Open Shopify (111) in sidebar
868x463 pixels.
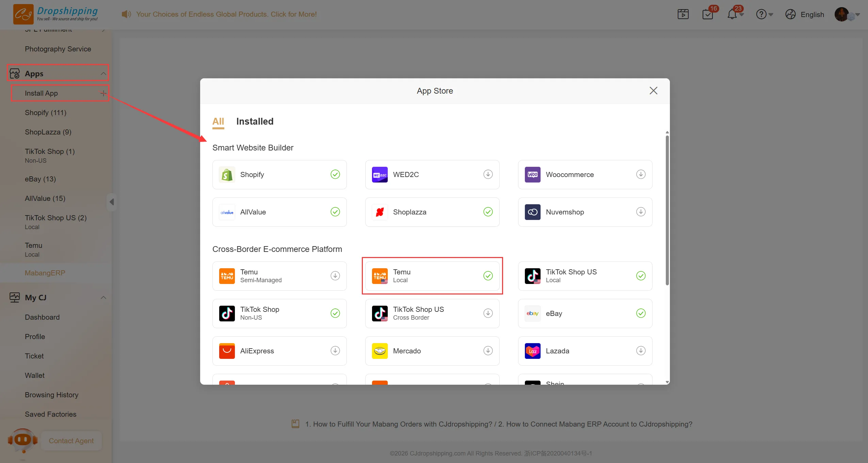pos(46,113)
